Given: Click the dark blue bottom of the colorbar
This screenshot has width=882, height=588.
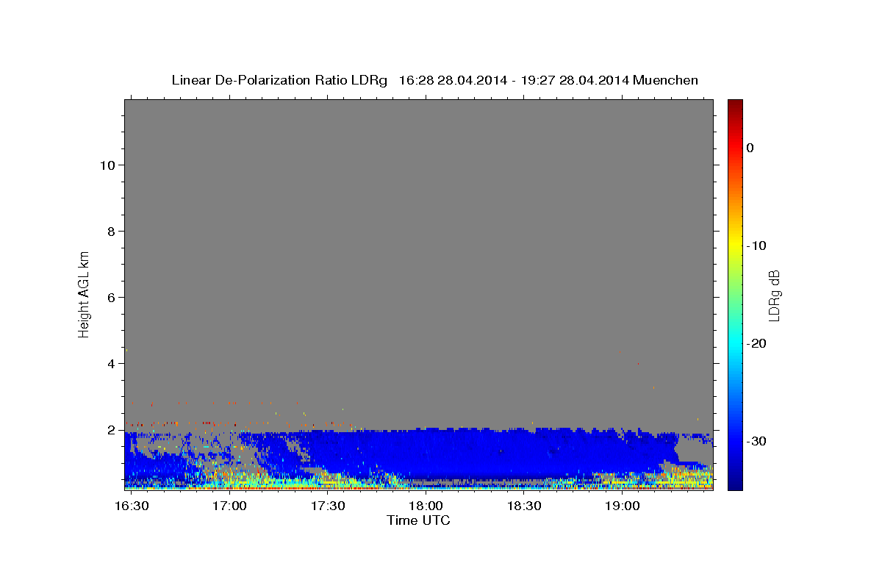Looking at the screenshot, I should (x=735, y=484).
